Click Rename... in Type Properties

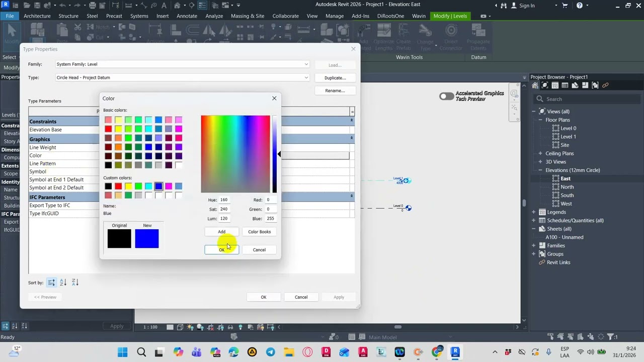[x=335, y=91]
